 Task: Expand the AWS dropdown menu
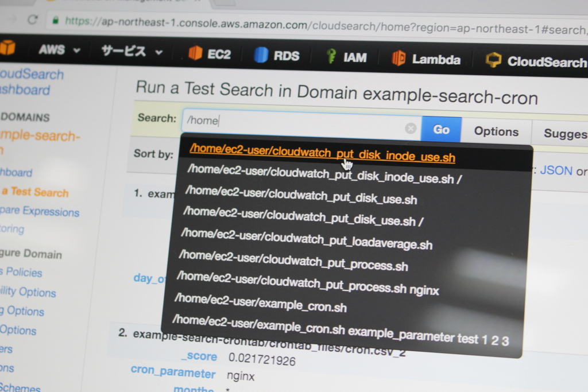(x=59, y=50)
